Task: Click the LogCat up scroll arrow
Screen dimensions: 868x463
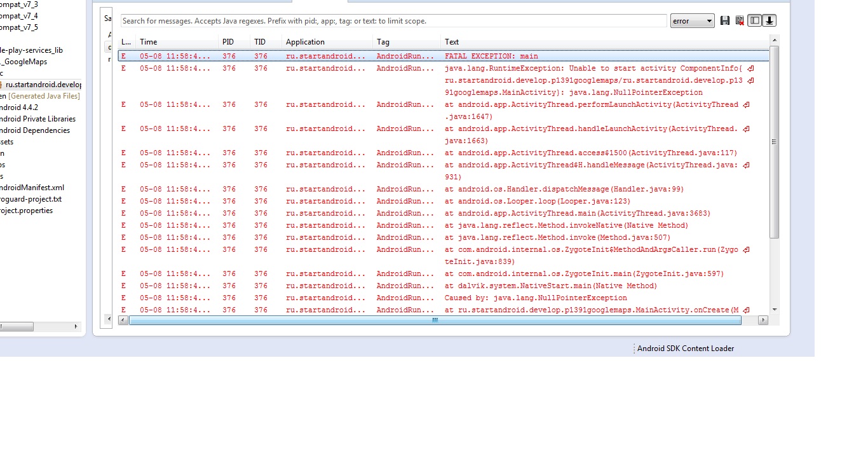Action: pos(774,41)
